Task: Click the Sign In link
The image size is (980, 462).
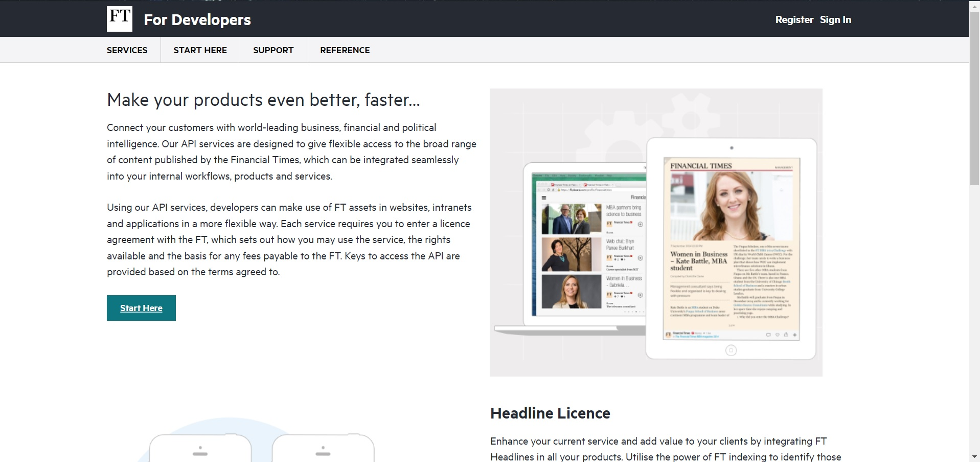Action: (x=835, y=19)
